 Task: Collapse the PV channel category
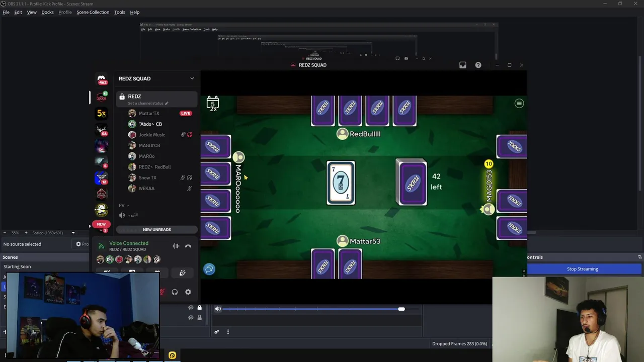pyautogui.click(x=123, y=205)
